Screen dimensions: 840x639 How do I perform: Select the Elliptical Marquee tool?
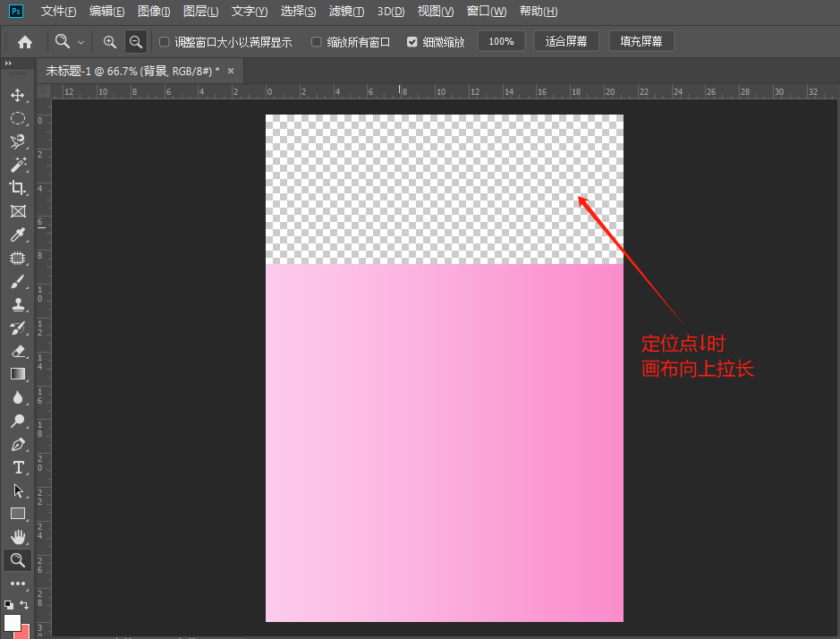click(x=18, y=118)
